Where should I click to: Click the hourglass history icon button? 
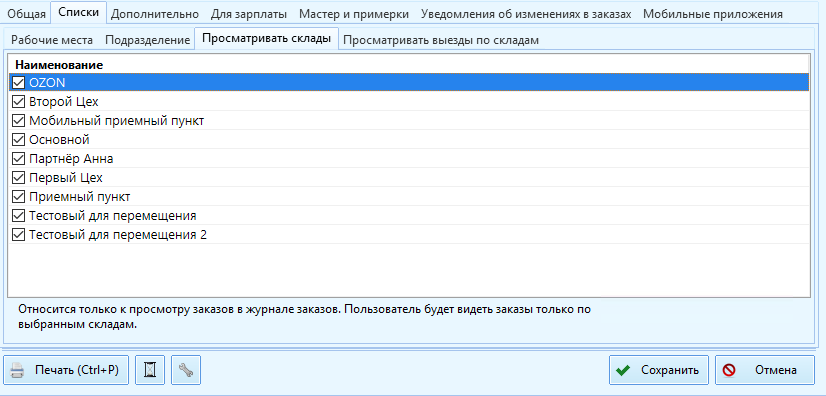[150, 370]
